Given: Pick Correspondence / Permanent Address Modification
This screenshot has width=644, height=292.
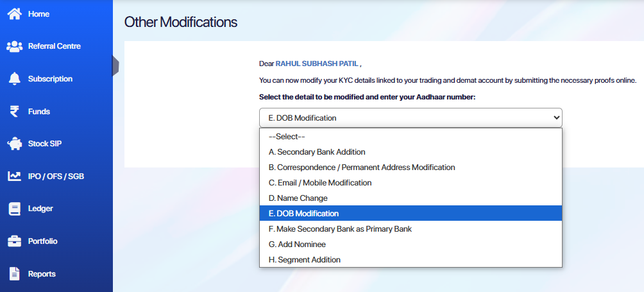Looking at the screenshot, I should (x=362, y=167).
